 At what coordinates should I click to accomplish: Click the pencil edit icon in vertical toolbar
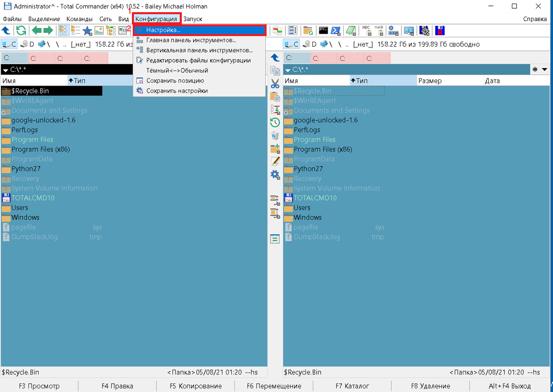point(275,161)
